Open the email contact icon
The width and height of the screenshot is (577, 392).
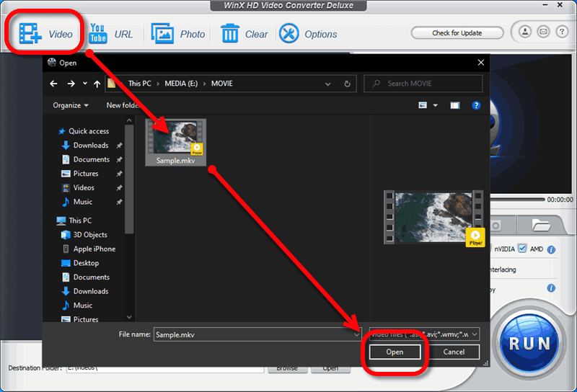(x=543, y=32)
